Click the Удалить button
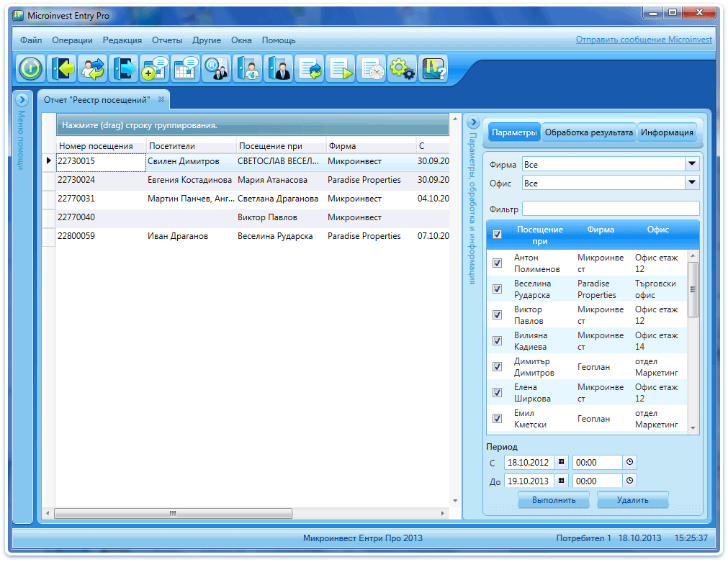Image resolution: width=728 pixels, height=562 pixels. 632,500
